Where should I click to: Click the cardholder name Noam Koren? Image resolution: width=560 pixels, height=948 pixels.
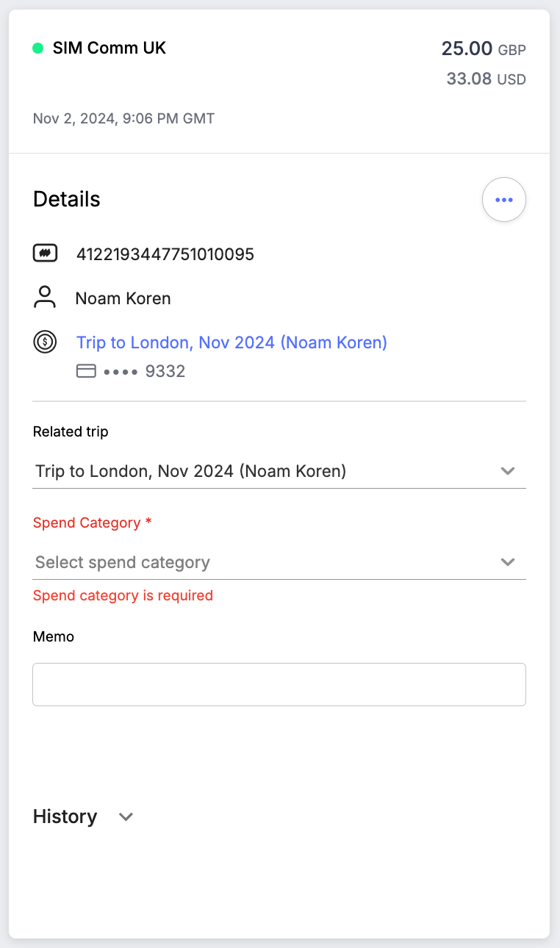pyautogui.click(x=123, y=298)
